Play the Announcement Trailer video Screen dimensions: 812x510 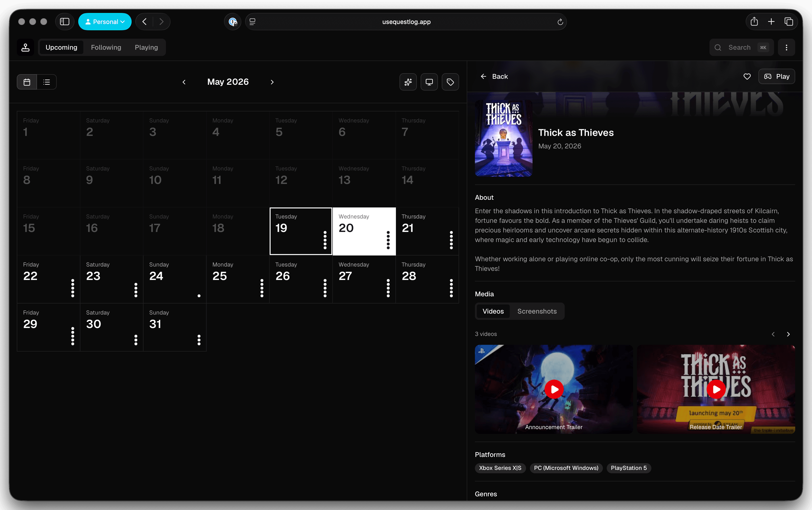[x=554, y=389]
